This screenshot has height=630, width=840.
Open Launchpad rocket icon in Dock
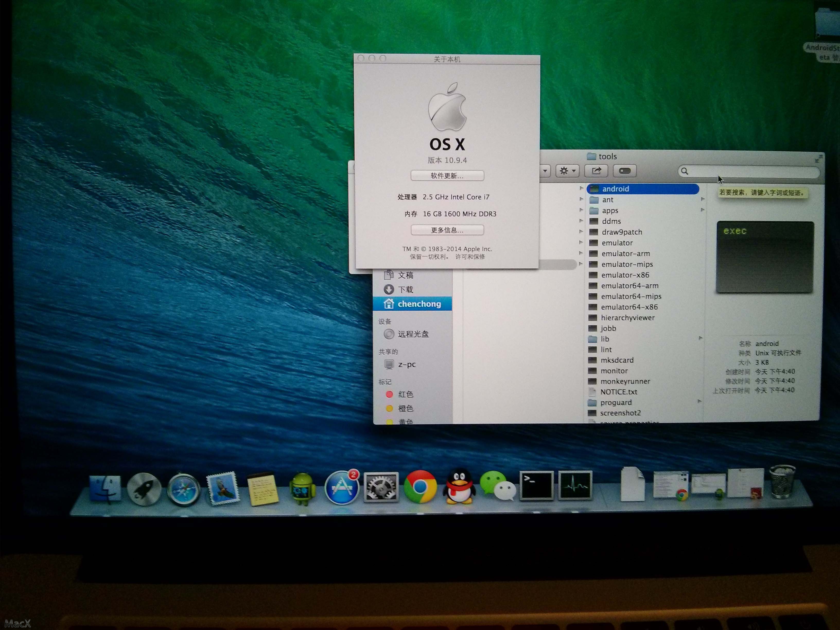coord(144,489)
